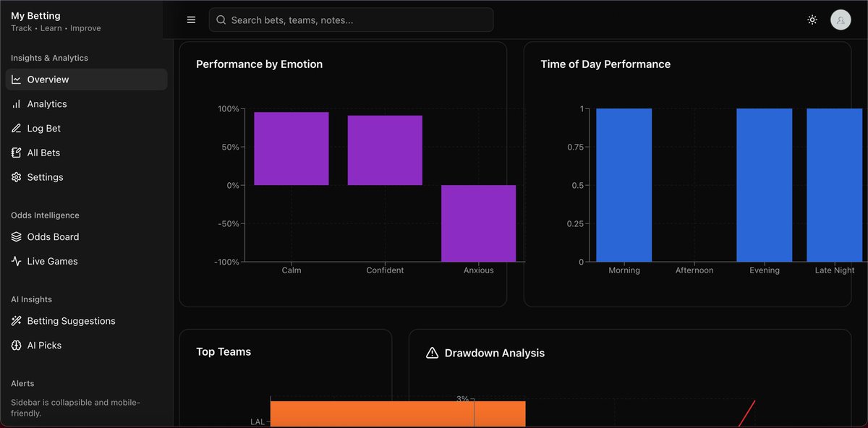
Task: Open Log Bet using its pencil icon
Action: (17, 128)
